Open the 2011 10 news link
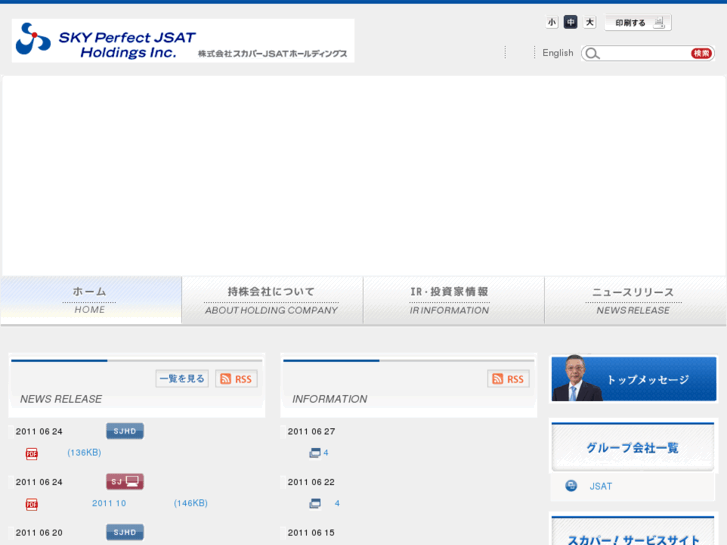Screen dimensions: 727x545 click(109, 503)
